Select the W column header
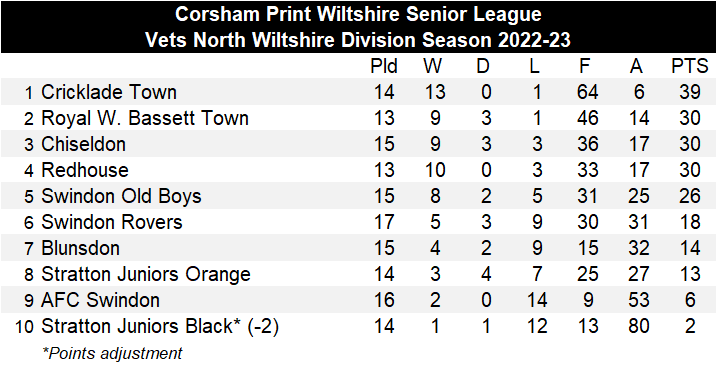Screen dimensions: 716x365 [x=432, y=67]
